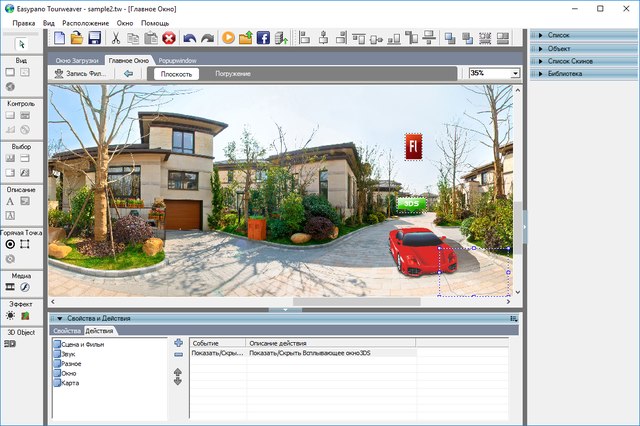
Task: Share on Facebook icon
Action: pyautogui.click(x=263, y=38)
